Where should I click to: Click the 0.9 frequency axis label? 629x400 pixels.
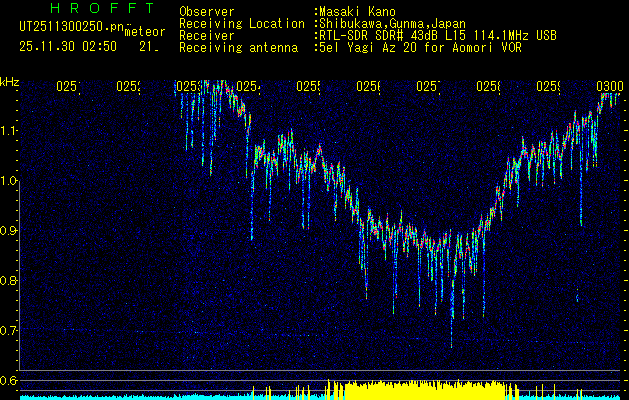(x=9, y=230)
